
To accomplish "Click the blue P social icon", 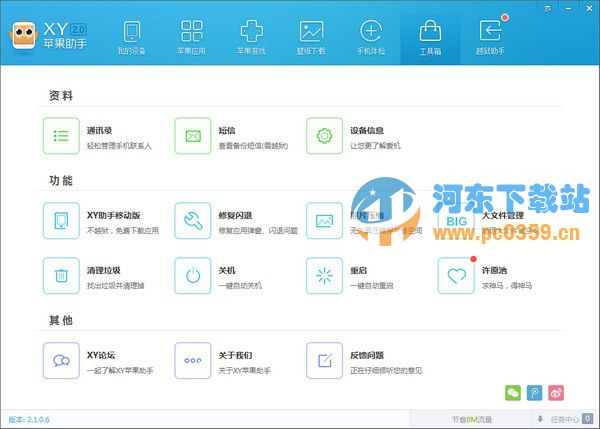I will coord(535,393).
